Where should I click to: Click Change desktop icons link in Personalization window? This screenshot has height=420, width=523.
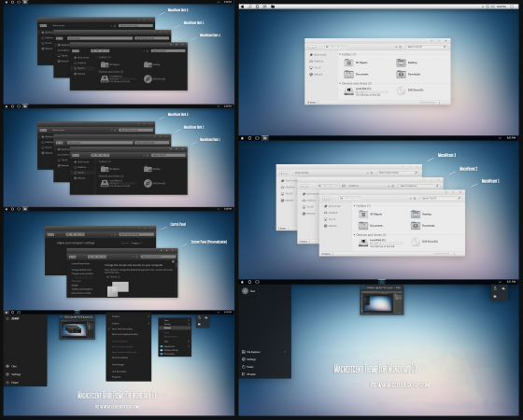81,270
